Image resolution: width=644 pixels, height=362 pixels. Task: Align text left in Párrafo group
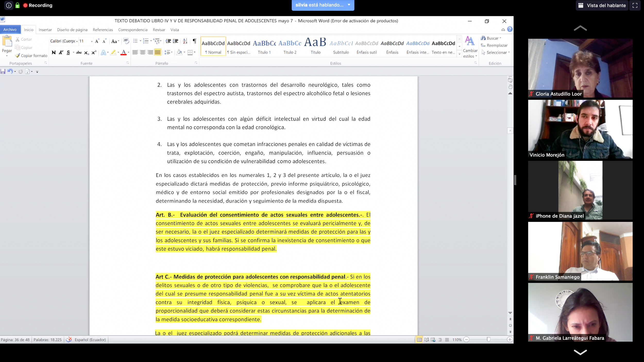click(135, 53)
